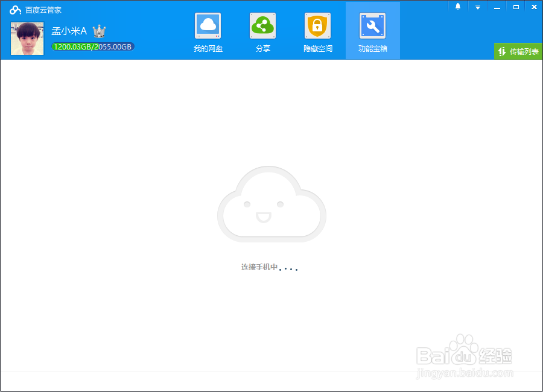543x392 pixels.
Task: Open the 隐藏空间 hidden space tab
Action: (x=317, y=32)
